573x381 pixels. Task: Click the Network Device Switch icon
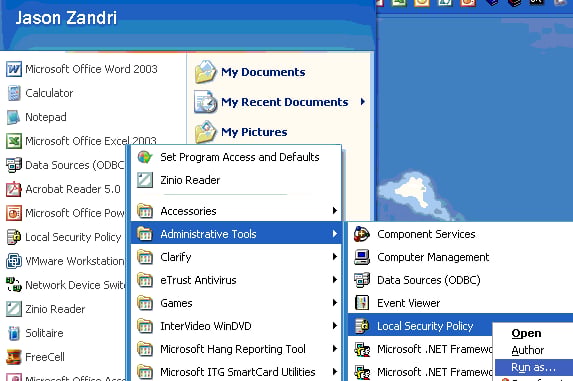[14, 285]
